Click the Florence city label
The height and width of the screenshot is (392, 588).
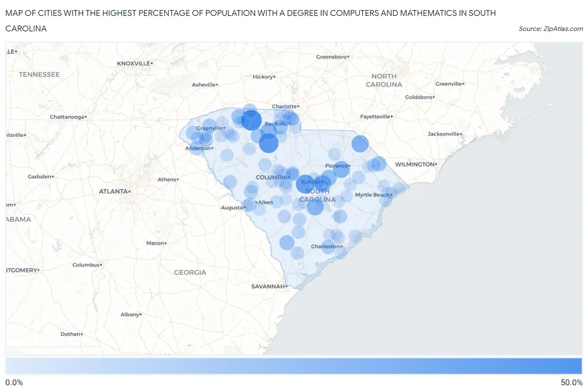point(337,166)
